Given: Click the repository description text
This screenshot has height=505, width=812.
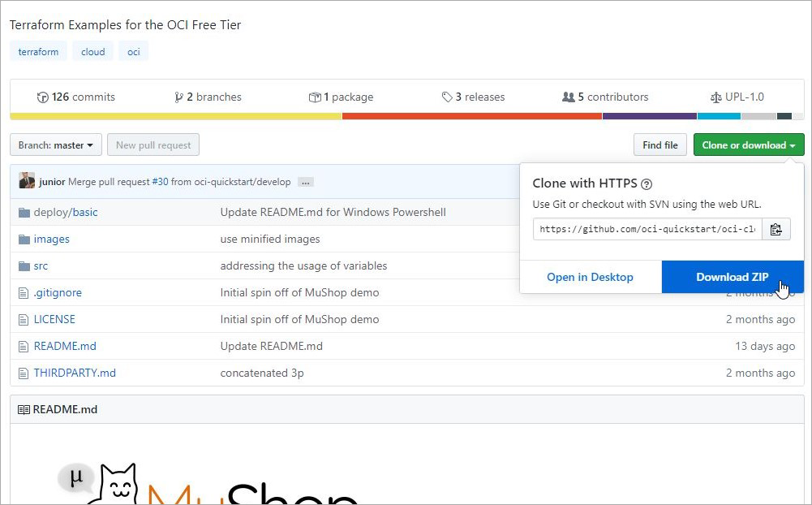Looking at the screenshot, I should pyautogui.click(x=125, y=25).
